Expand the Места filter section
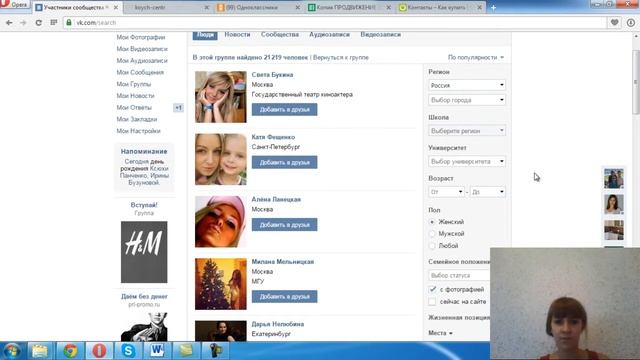 [x=440, y=333]
